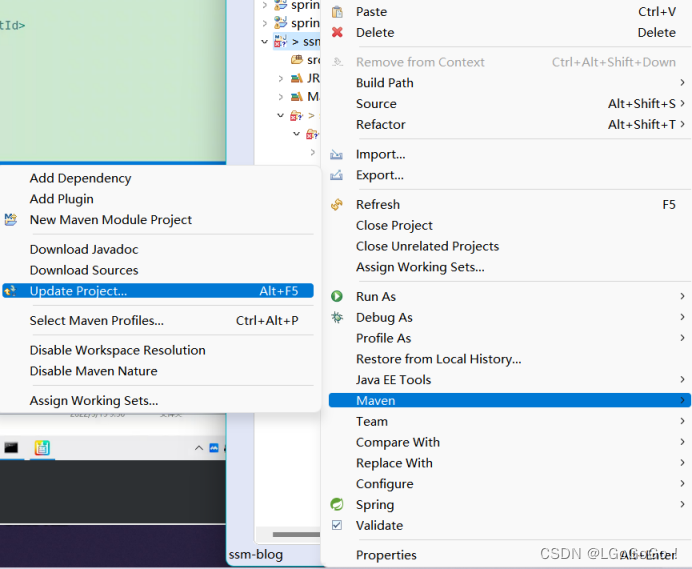The image size is (692, 569).
Task: Choose Disable Maven Nature
Action: pyautogui.click(x=158, y=371)
